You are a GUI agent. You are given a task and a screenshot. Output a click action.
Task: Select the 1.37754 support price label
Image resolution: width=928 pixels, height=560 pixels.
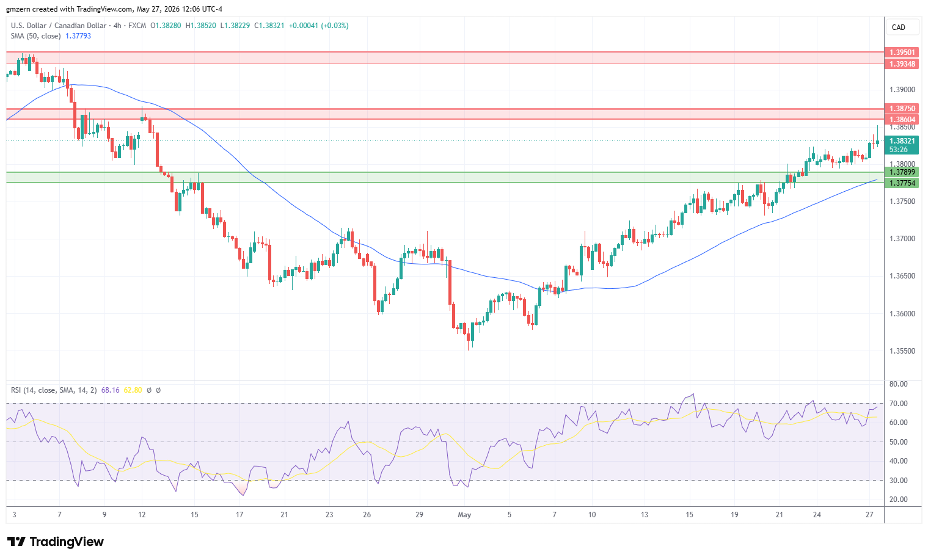902,183
